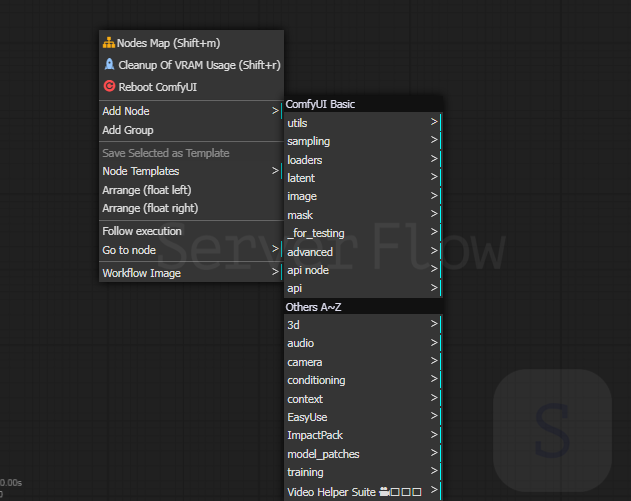Open the _for_testing node category
The width and height of the screenshot is (631, 501).
363,233
